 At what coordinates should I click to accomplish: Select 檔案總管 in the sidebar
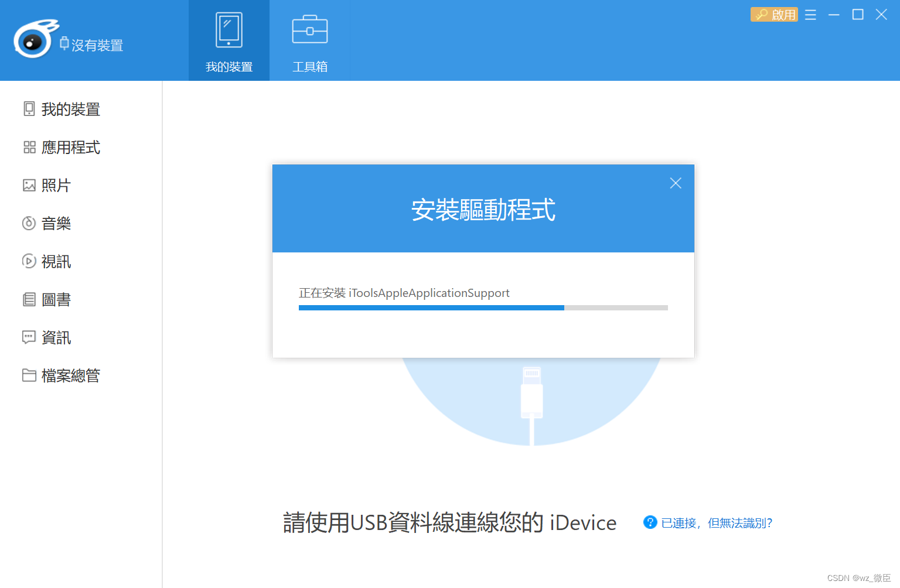point(81,375)
